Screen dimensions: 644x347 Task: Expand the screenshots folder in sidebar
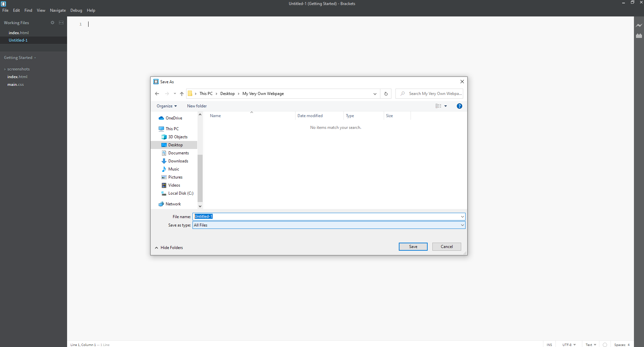[18, 69]
